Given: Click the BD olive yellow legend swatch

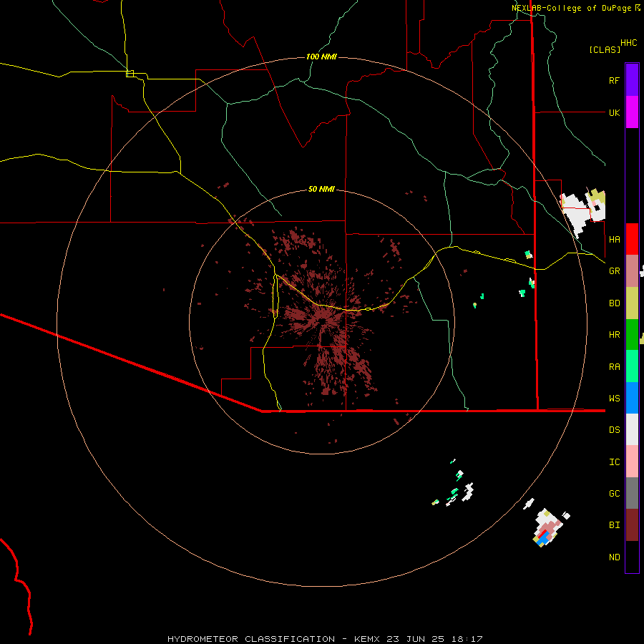Looking at the screenshot, I should pos(632,303).
